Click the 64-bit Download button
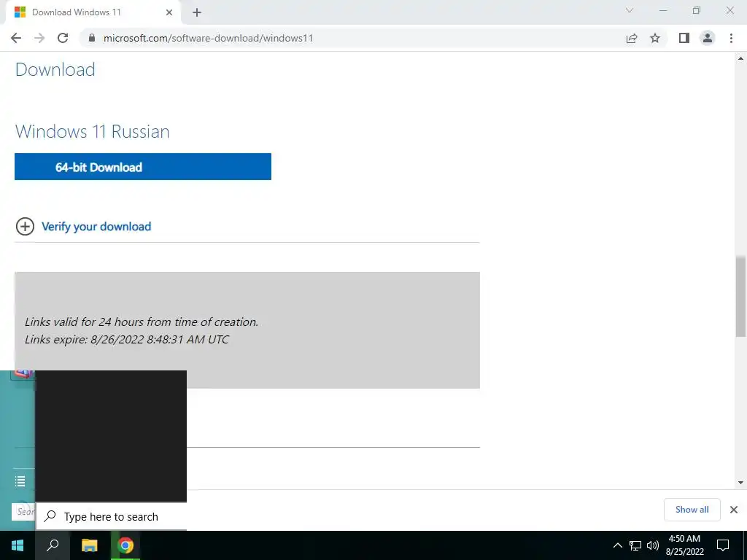 (x=143, y=167)
